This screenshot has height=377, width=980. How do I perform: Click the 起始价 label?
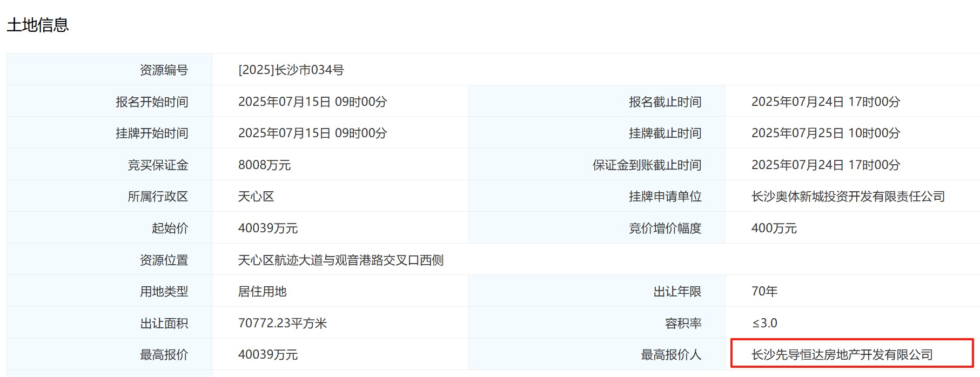170,228
